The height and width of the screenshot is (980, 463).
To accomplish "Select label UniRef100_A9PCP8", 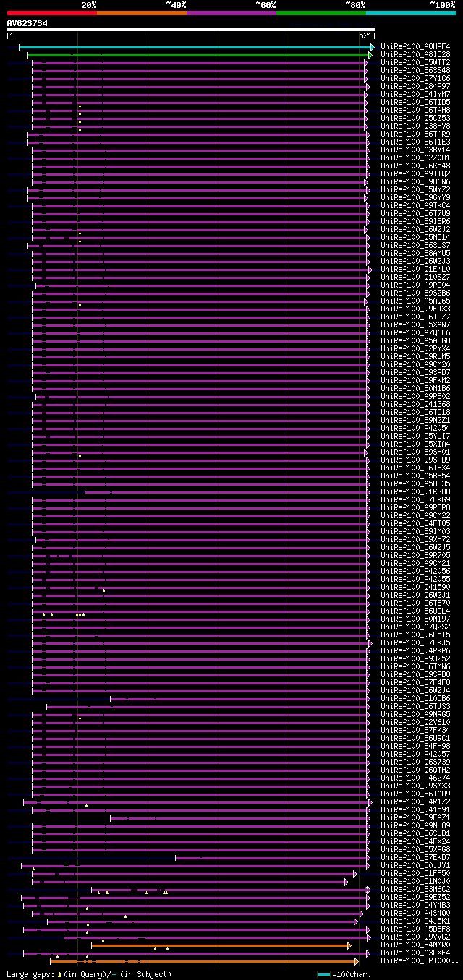I will click(x=415, y=508).
